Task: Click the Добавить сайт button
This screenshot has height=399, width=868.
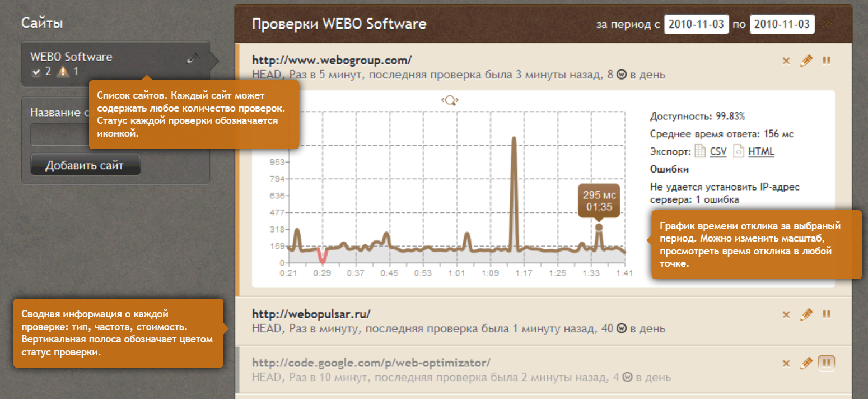Action: click(85, 165)
